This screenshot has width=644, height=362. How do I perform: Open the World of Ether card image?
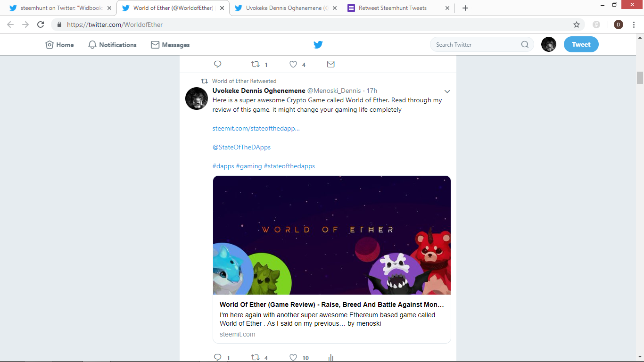[x=332, y=235]
